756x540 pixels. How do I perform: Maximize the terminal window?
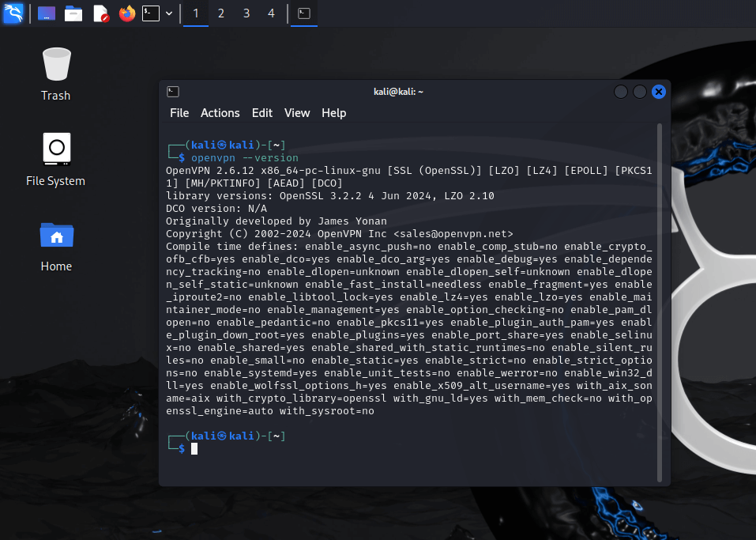[640, 92]
